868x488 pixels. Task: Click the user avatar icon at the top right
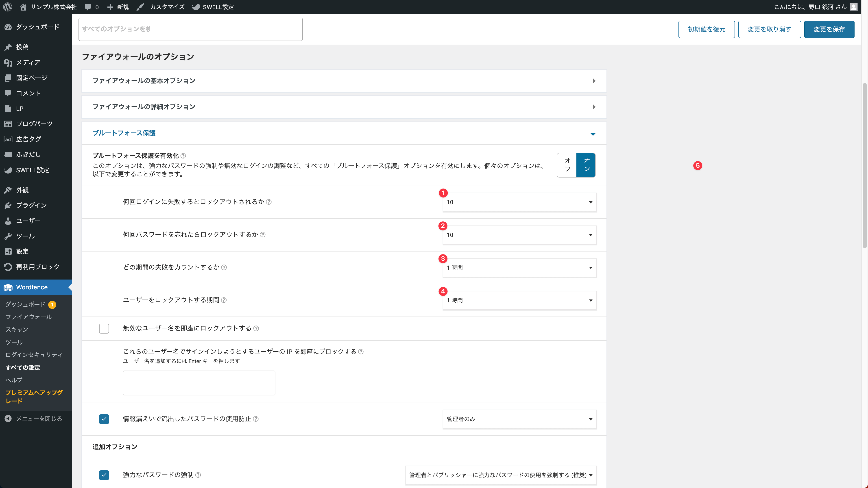coord(853,7)
